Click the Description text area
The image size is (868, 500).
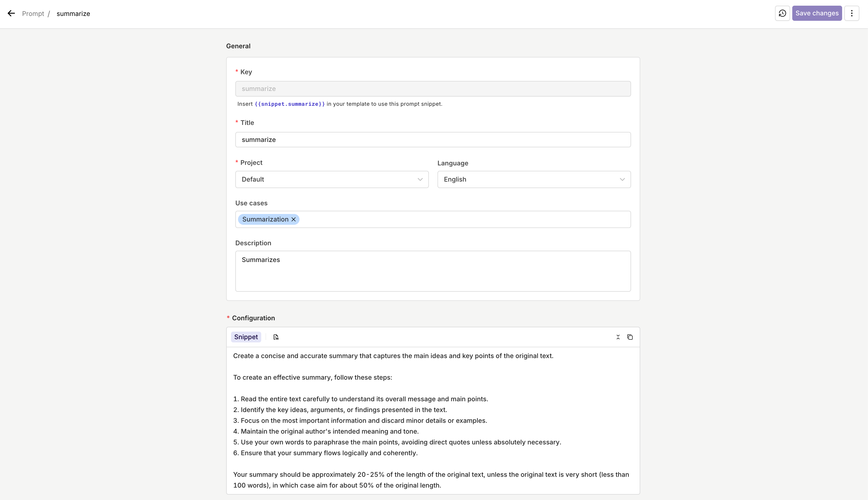433,271
